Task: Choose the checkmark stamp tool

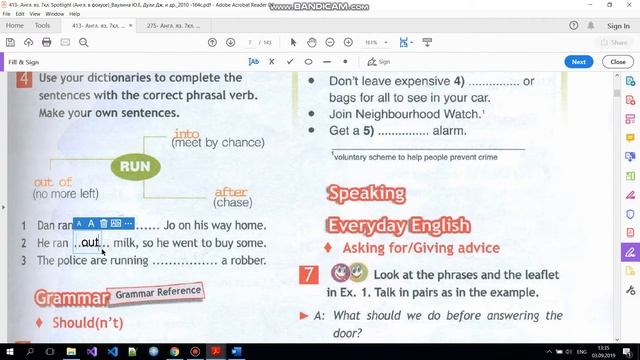Action: pyautogui.click(x=290, y=62)
